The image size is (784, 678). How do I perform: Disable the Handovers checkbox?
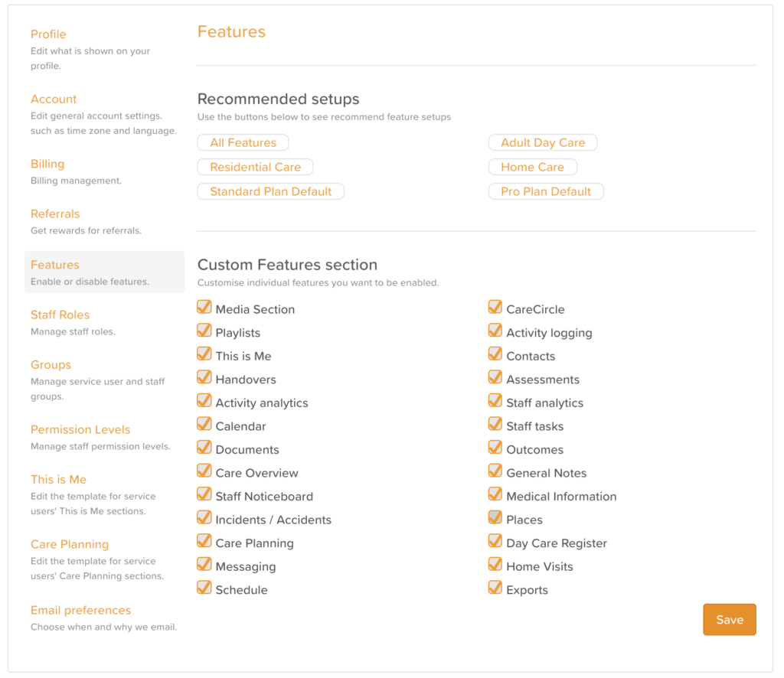(204, 378)
